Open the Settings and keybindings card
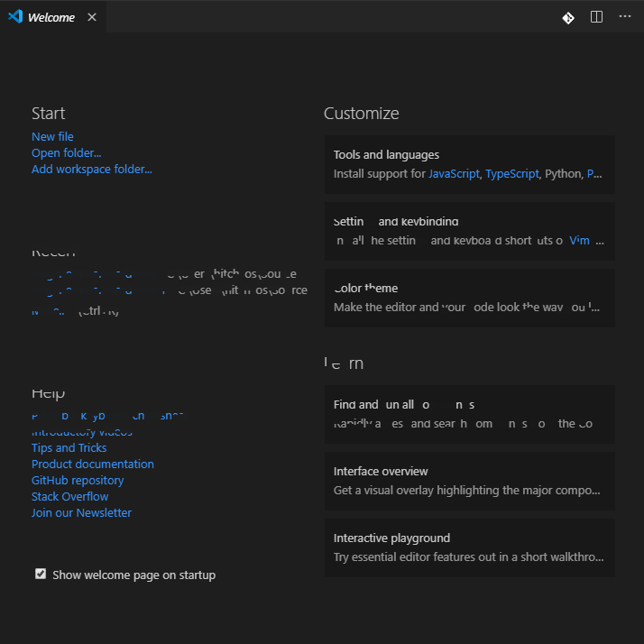The width and height of the screenshot is (644, 644). [x=469, y=231]
